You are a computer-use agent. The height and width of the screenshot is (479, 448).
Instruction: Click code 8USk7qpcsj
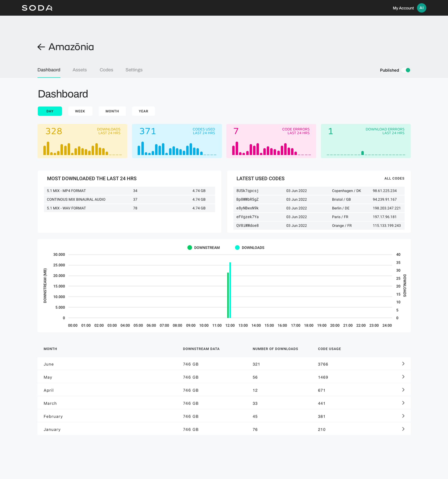247,191
